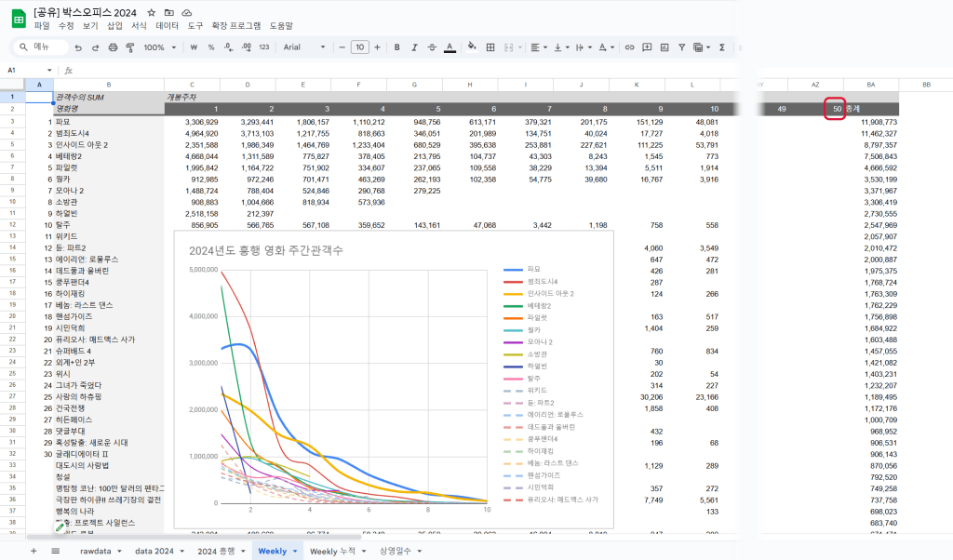Click the add new sheet plus button
This screenshot has height=560, width=953.
[x=34, y=552]
